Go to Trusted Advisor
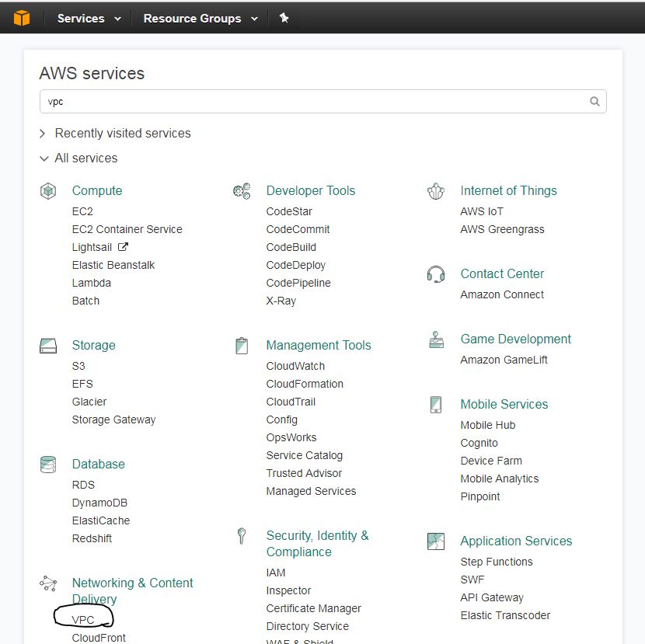This screenshot has height=644, width=645. pyautogui.click(x=304, y=473)
